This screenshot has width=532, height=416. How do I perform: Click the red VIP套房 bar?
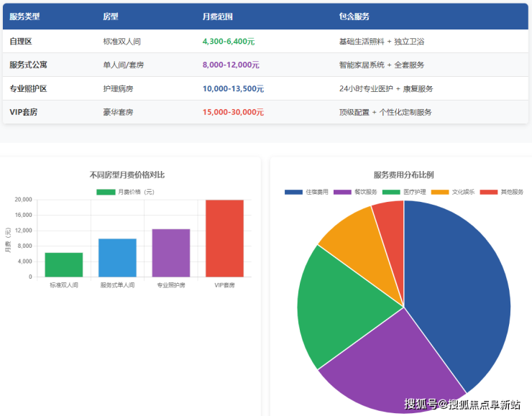pos(224,238)
